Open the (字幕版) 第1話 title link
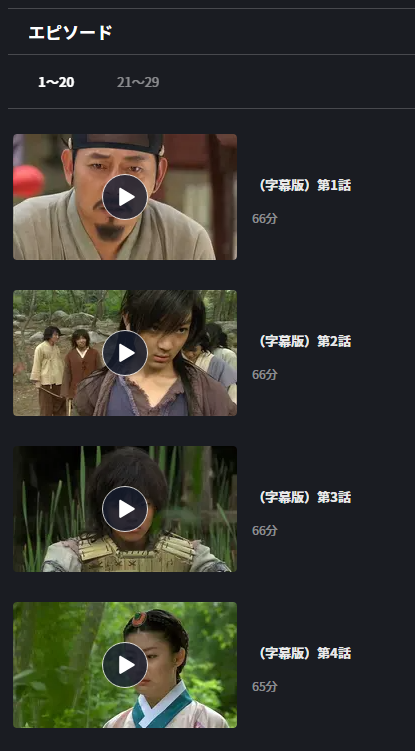Viewport: 415px width, 751px height. (x=304, y=185)
